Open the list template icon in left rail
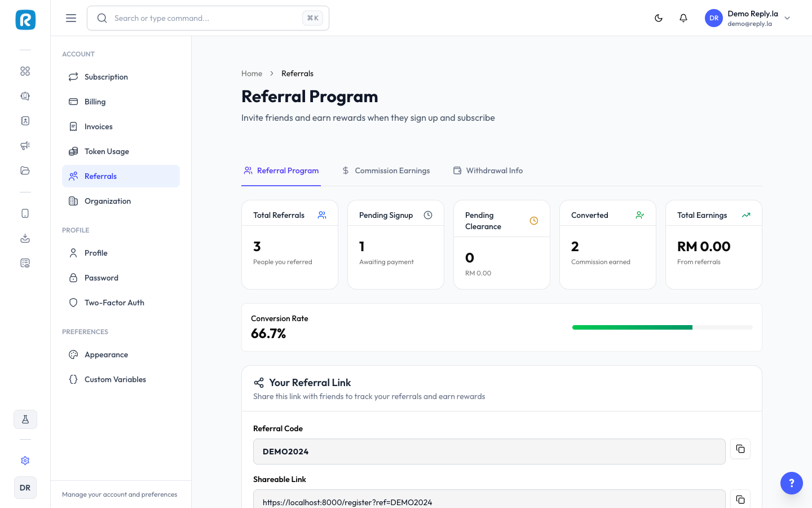Image resolution: width=812 pixels, height=508 pixels. point(25,263)
